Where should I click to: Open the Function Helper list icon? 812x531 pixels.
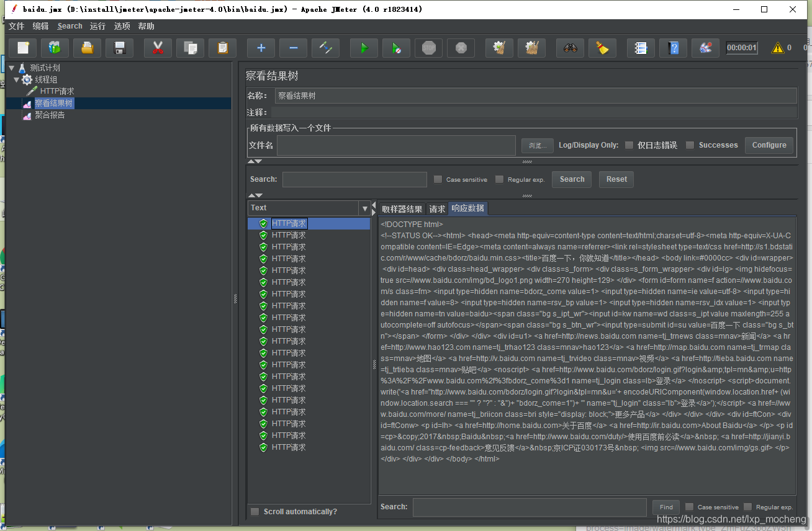(641, 48)
